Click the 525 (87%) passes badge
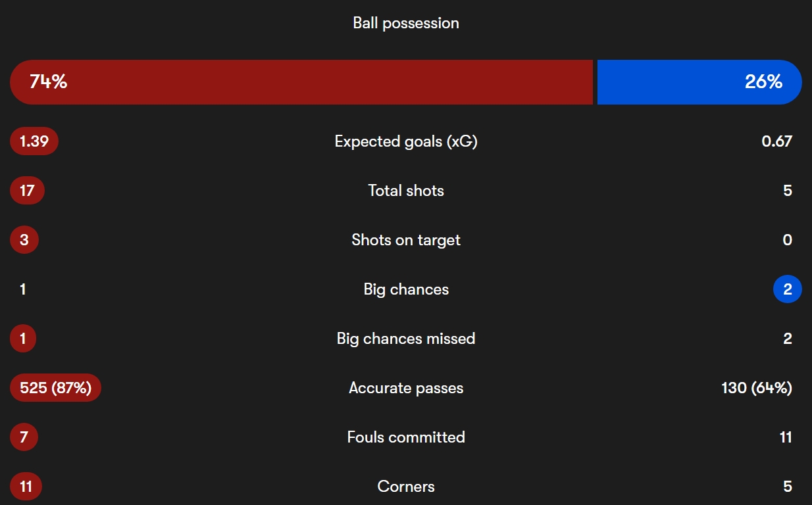 55,388
